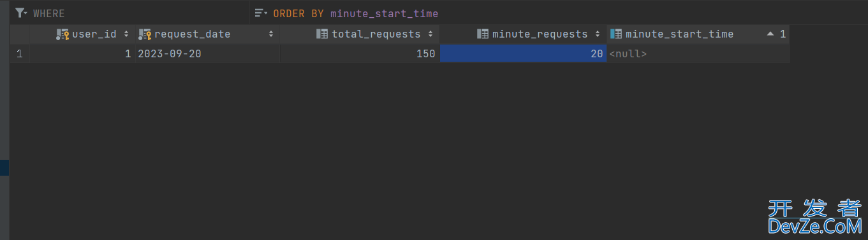Edit the ORDER BY minute_start_time clause
Image resolution: width=868 pixels, height=240 pixels.
tap(355, 13)
